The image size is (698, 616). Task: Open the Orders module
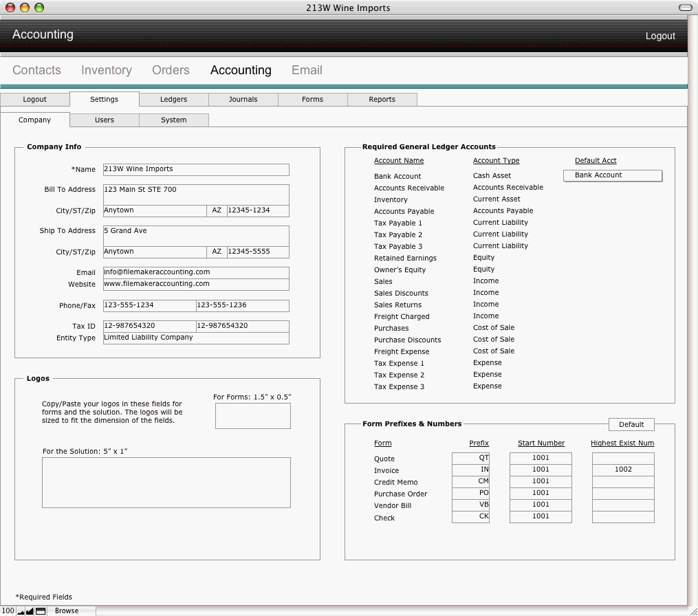(171, 70)
